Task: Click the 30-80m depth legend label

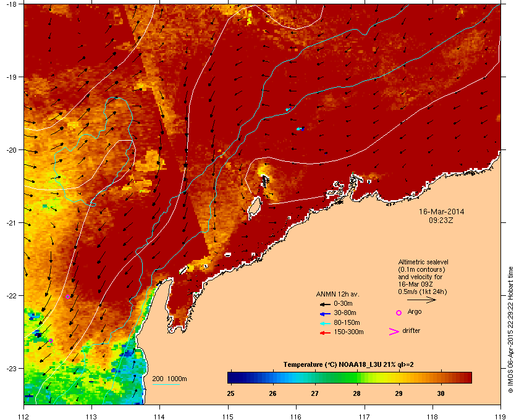Action: pyautogui.click(x=345, y=313)
